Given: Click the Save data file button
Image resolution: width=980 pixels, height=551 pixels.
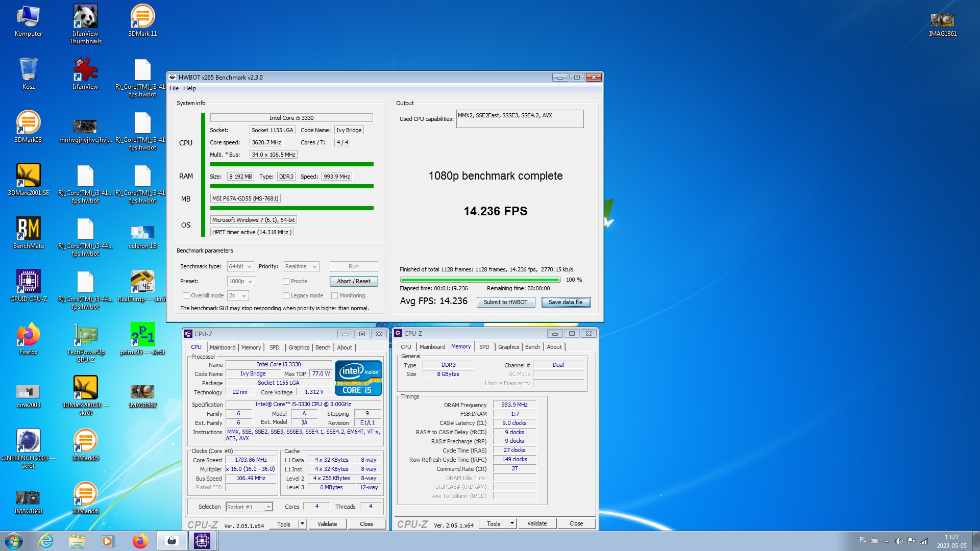Looking at the screenshot, I should (566, 302).
